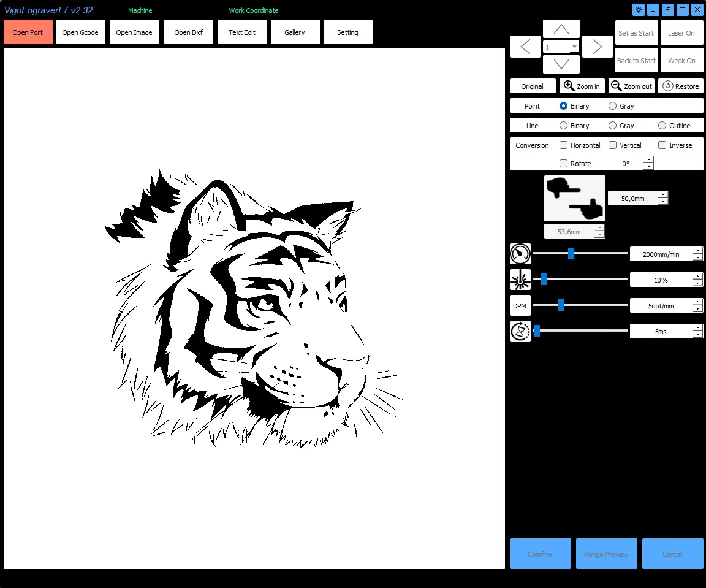Open the jog step dropdown showing 1

[x=561, y=47]
